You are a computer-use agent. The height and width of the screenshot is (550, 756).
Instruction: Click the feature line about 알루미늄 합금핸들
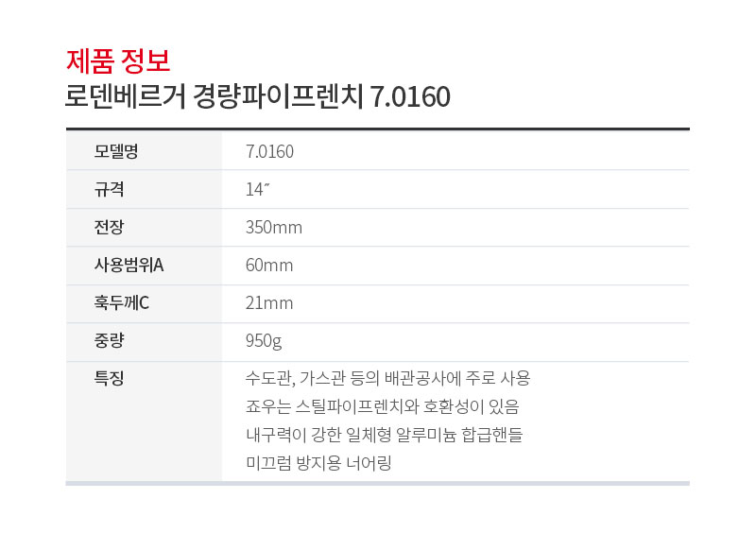pyautogui.click(x=385, y=435)
